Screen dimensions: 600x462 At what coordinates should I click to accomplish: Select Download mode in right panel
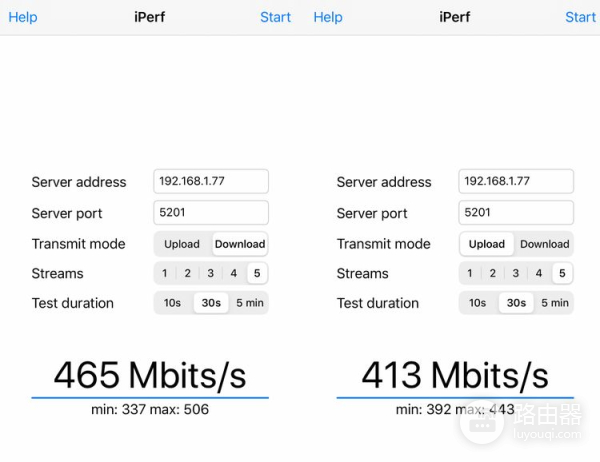pos(544,244)
